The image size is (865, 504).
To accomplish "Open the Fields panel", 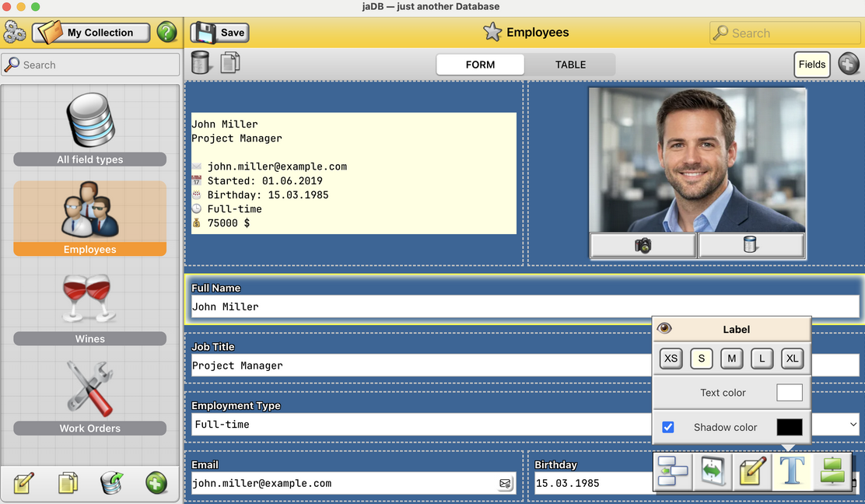I will [x=812, y=65].
